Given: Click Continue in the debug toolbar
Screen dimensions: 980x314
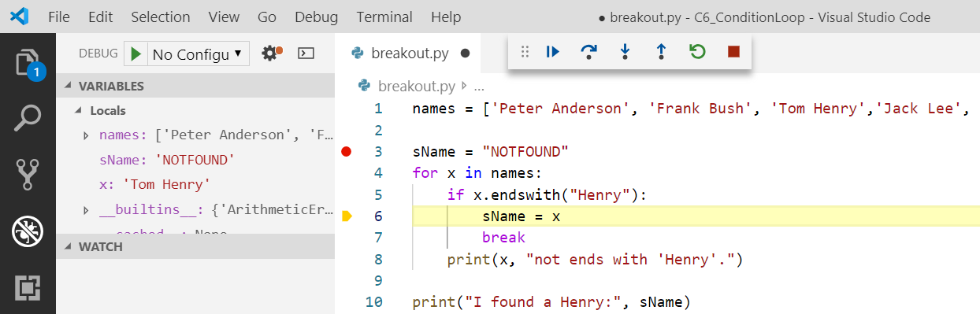Looking at the screenshot, I should [x=552, y=52].
